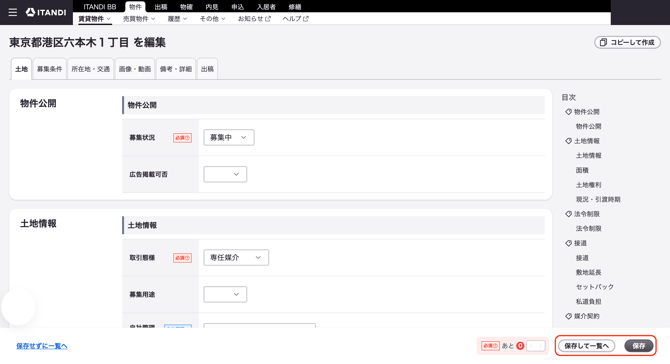Select 物確 in the top menu
The image size is (670, 364).
pyautogui.click(x=186, y=7)
